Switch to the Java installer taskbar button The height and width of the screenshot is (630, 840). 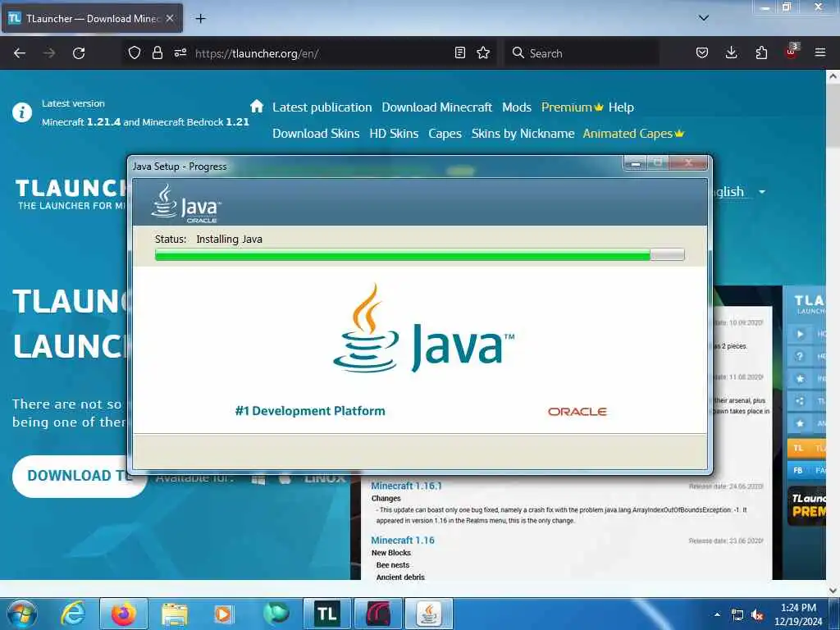(428, 614)
